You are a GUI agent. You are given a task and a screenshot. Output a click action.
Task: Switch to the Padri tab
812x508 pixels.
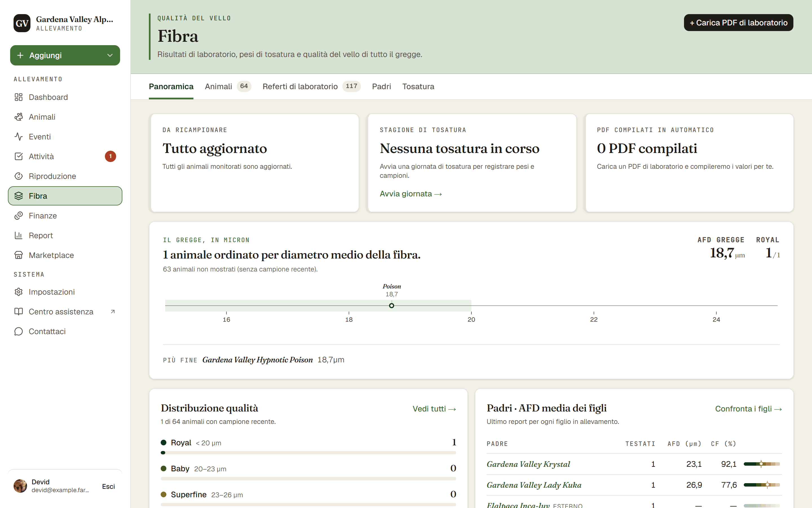(381, 87)
